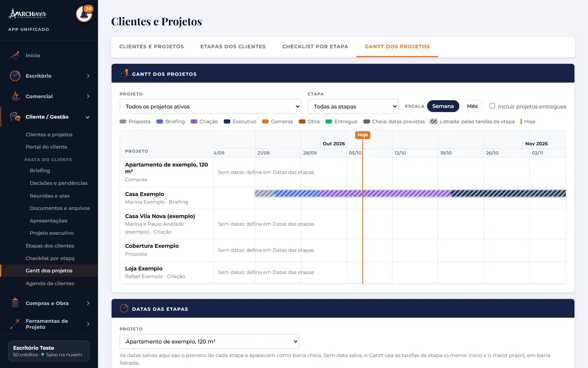Click the Comercial sidebar icon
588x368 pixels.
[15, 96]
